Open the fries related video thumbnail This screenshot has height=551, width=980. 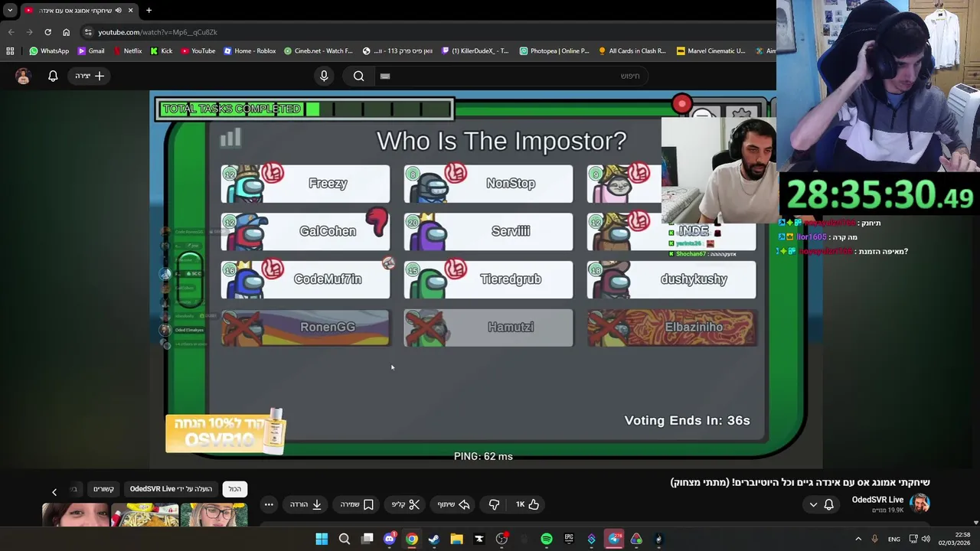[145, 515]
